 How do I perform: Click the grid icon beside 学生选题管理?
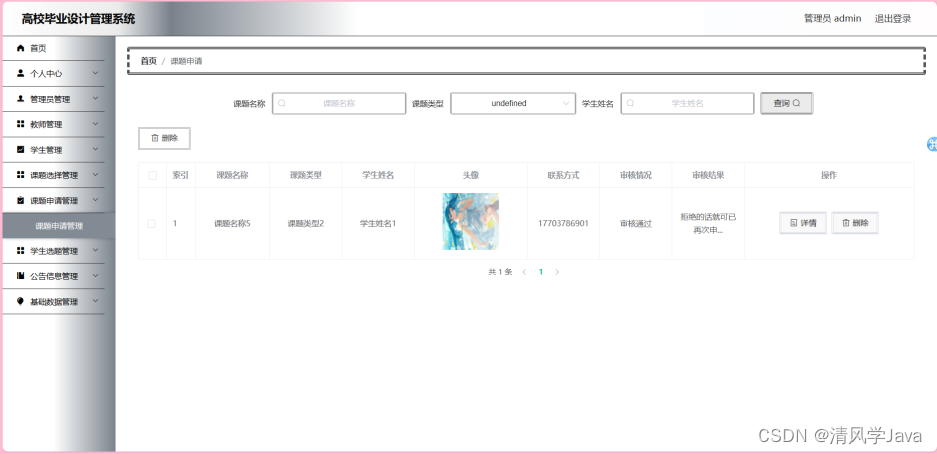pos(21,251)
